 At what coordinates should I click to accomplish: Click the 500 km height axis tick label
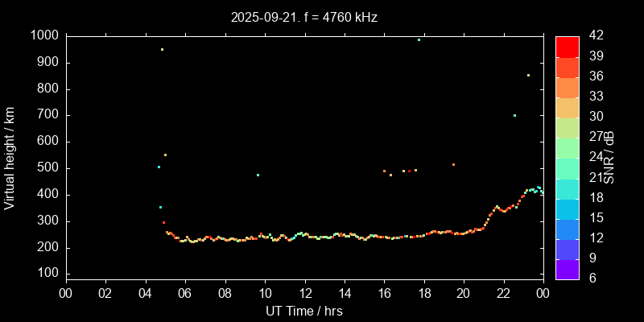[x=46, y=168]
